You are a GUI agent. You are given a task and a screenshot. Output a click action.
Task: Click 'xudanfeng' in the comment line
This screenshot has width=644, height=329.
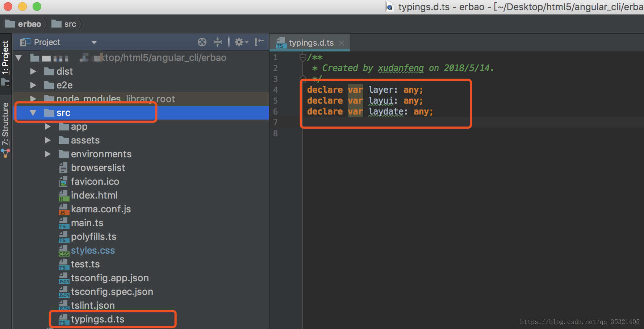401,68
